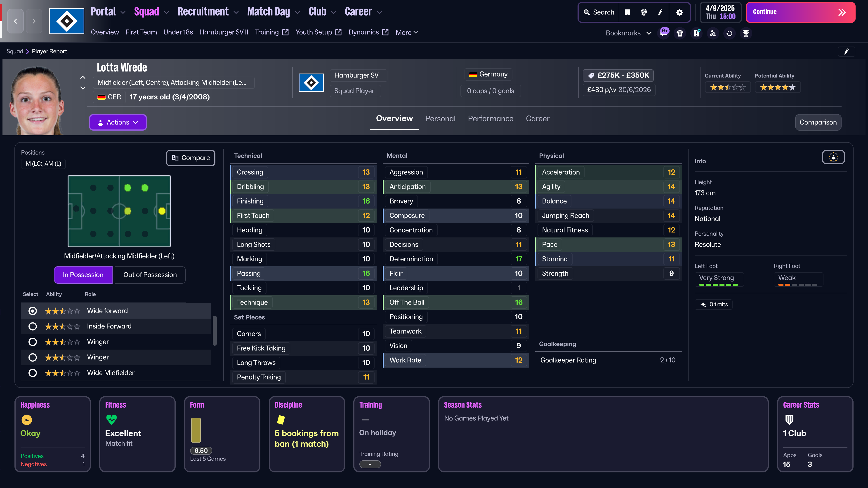Open the Bookmarks dropdown
This screenshot has height=488, width=868.
point(628,33)
